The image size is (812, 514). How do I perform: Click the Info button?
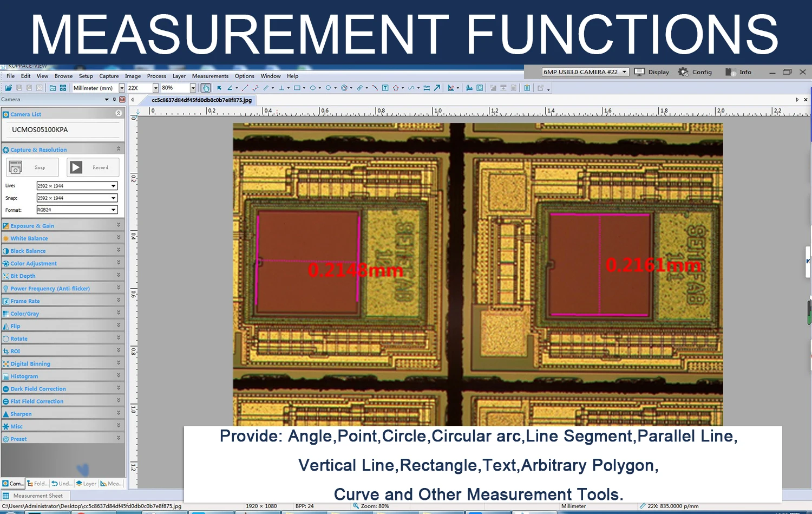coord(738,72)
